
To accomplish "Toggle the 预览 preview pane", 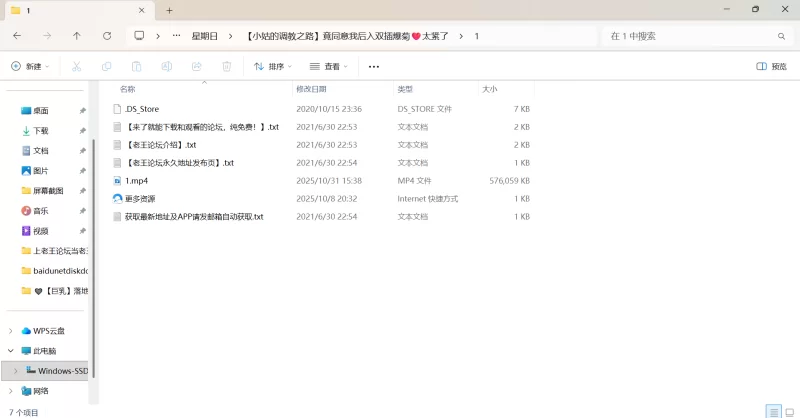I will point(770,67).
